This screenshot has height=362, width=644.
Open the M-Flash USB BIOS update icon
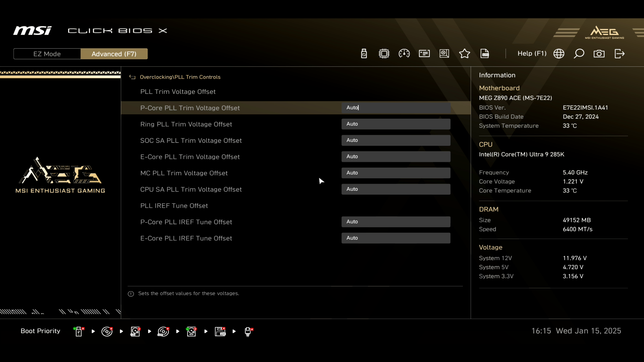tap(364, 54)
